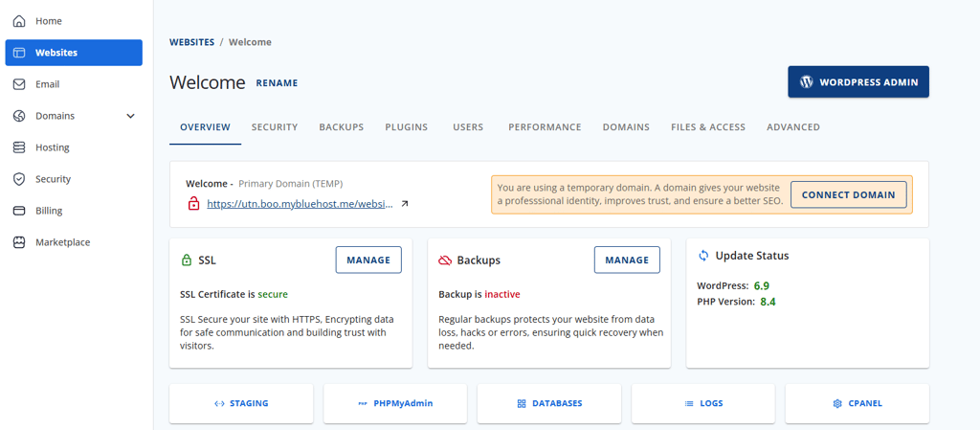Click the 'SSL Certificate is secure' status text
Viewport: 980px width, 430px height.
coord(234,294)
